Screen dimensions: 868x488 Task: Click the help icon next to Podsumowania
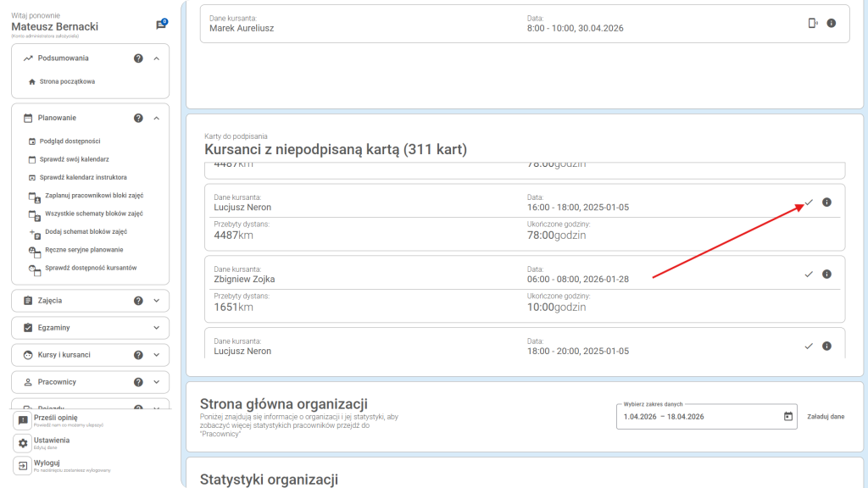pyautogui.click(x=138, y=58)
